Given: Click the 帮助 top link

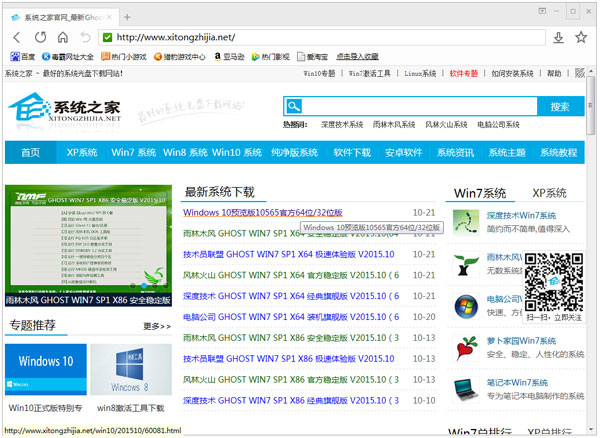Looking at the screenshot, I should tap(554, 73).
